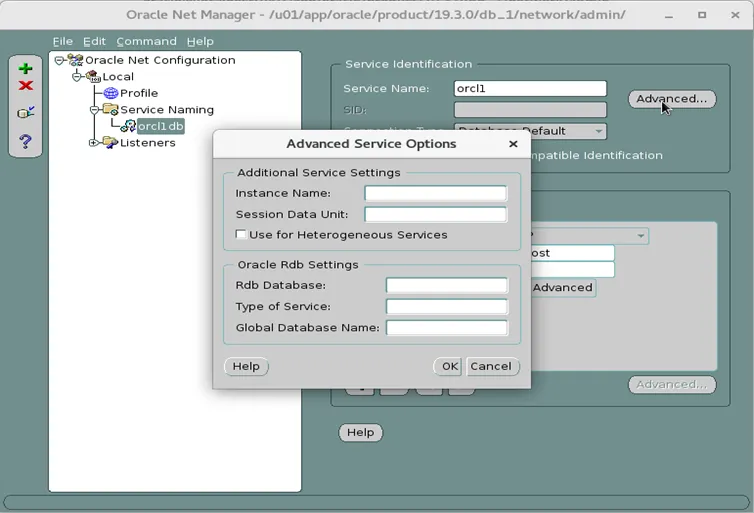
Task: Click the red X delete icon
Action: [25, 86]
